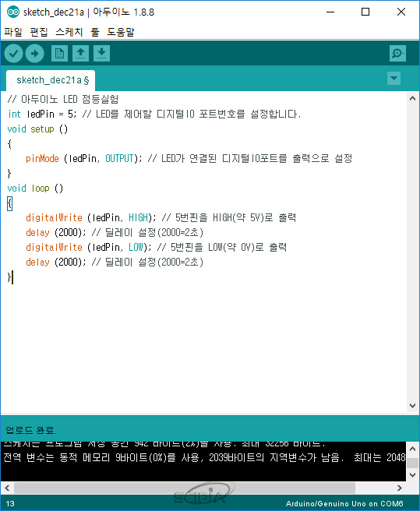The image size is (420, 511).
Task: Click the editor scrollbar up arrow
Action: click(x=412, y=98)
